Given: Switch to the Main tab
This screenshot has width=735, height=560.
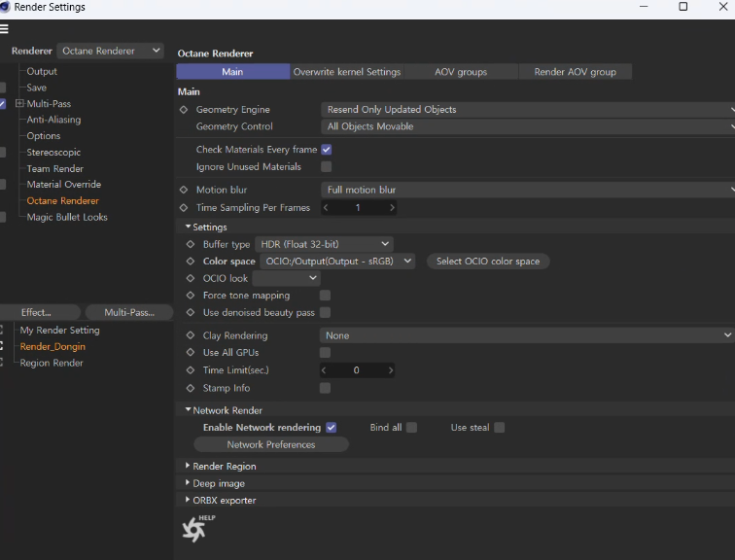Looking at the screenshot, I should click(233, 72).
